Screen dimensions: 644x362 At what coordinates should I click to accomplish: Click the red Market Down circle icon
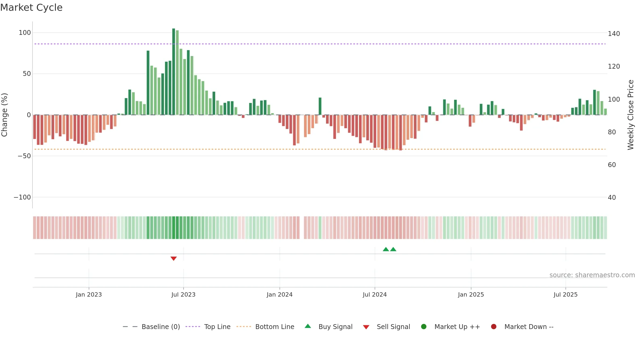493,327
